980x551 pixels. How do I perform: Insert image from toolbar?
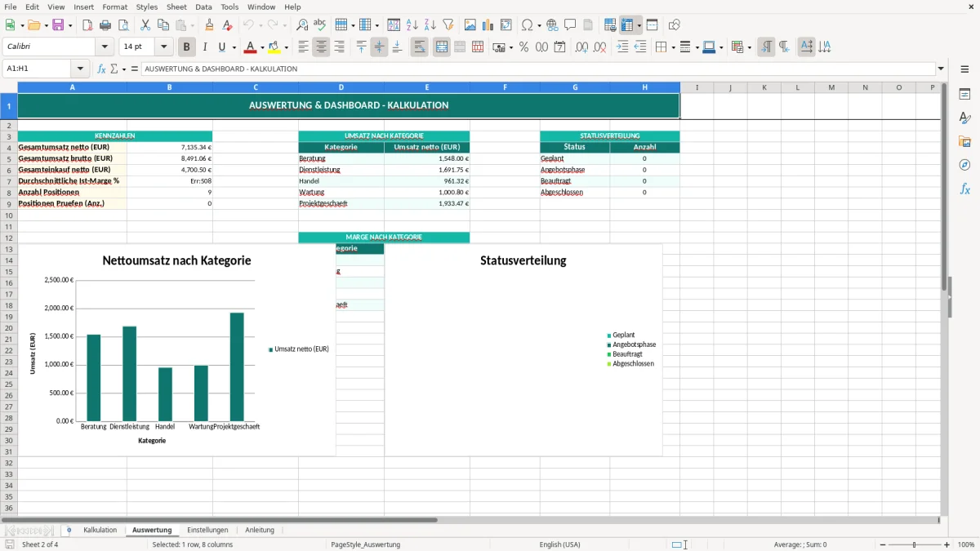click(x=470, y=25)
